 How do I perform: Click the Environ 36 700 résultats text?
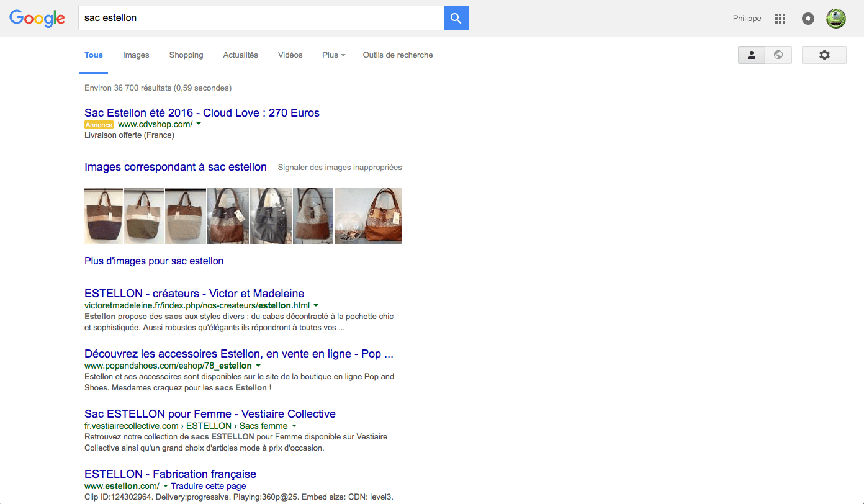pos(158,88)
